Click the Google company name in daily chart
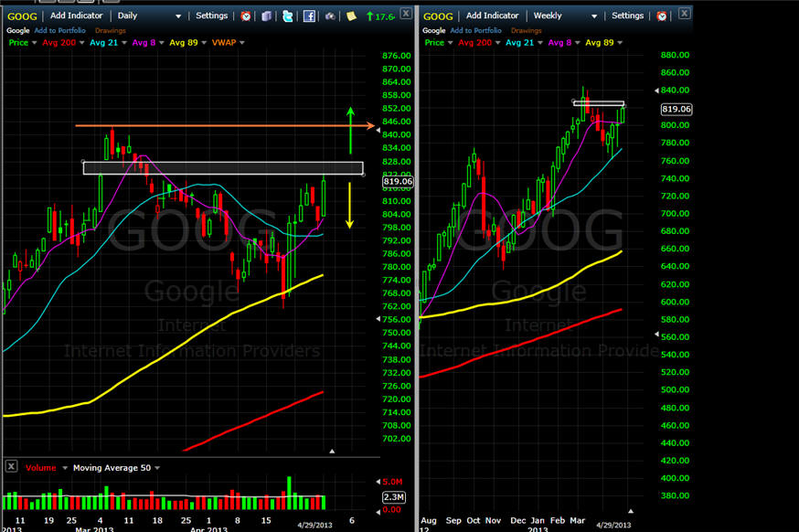 point(18,30)
